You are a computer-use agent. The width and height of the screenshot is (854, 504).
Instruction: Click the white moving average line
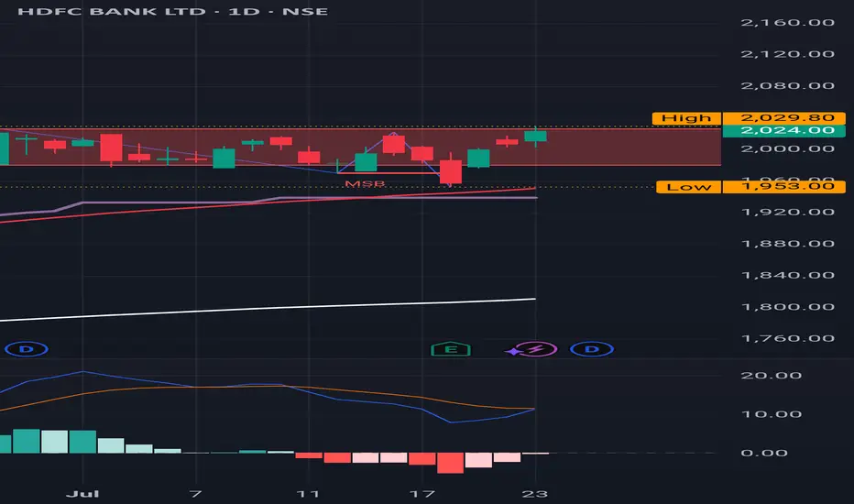pos(267,309)
